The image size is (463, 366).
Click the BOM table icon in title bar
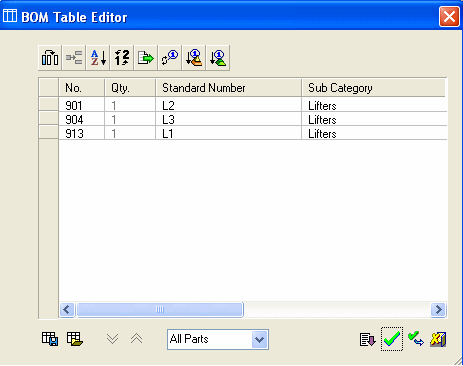[x=10, y=16]
